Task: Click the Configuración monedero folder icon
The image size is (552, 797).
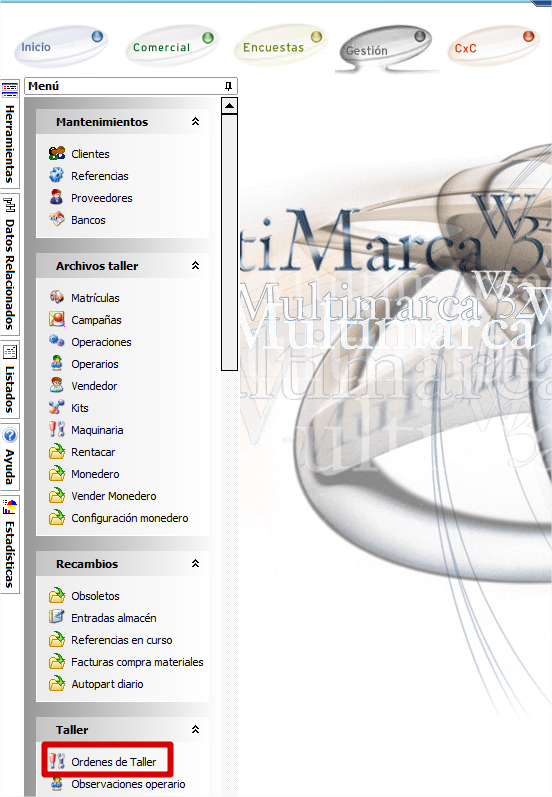Action: (57, 517)
